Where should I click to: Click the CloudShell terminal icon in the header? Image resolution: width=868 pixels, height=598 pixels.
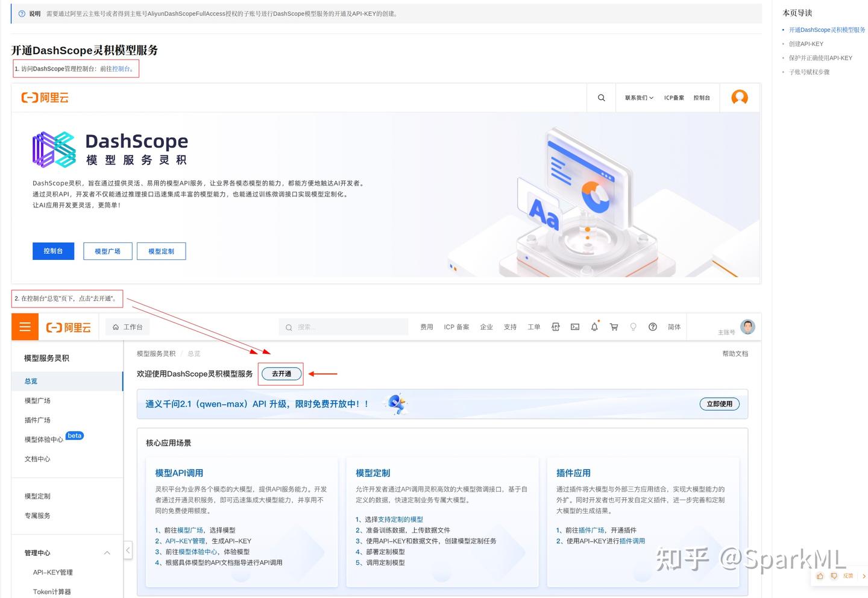(574, 327)
